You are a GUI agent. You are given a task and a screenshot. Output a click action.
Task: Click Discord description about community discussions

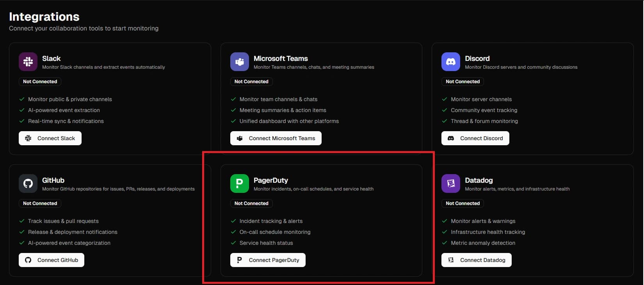tap(521, 67)
